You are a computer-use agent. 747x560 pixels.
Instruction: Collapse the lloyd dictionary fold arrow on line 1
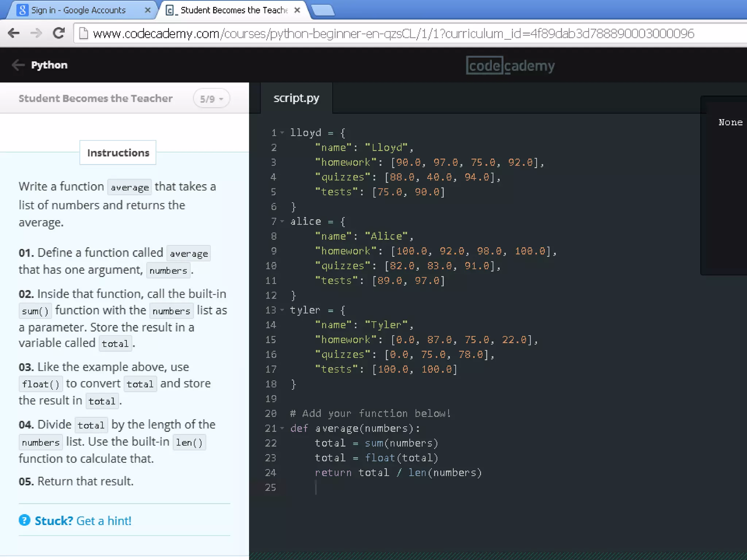(x=282, y=133)
